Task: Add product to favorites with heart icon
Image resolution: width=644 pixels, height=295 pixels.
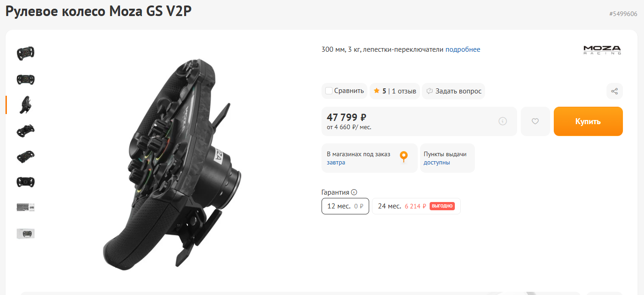Action: 535,121
